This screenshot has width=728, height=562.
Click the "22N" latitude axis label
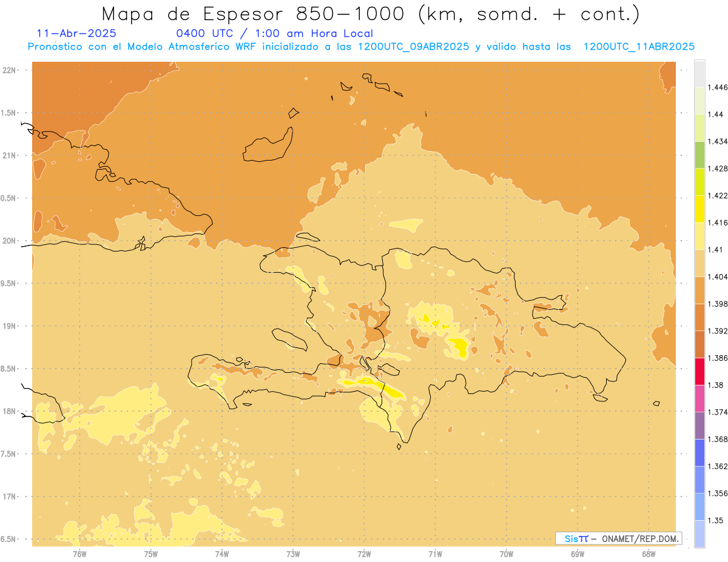[10, 70]
